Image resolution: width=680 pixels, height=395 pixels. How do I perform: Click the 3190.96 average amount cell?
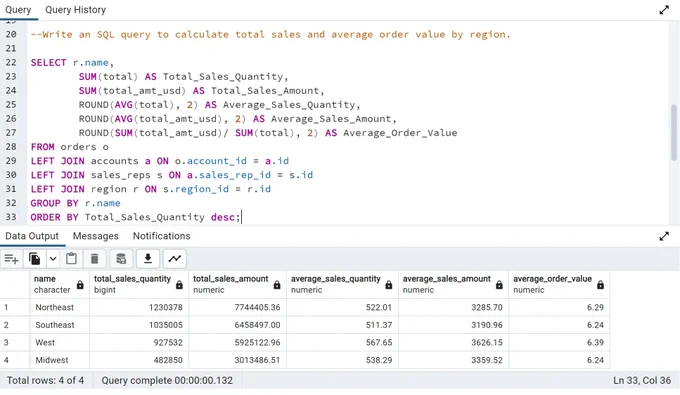(x=454, y=325)
